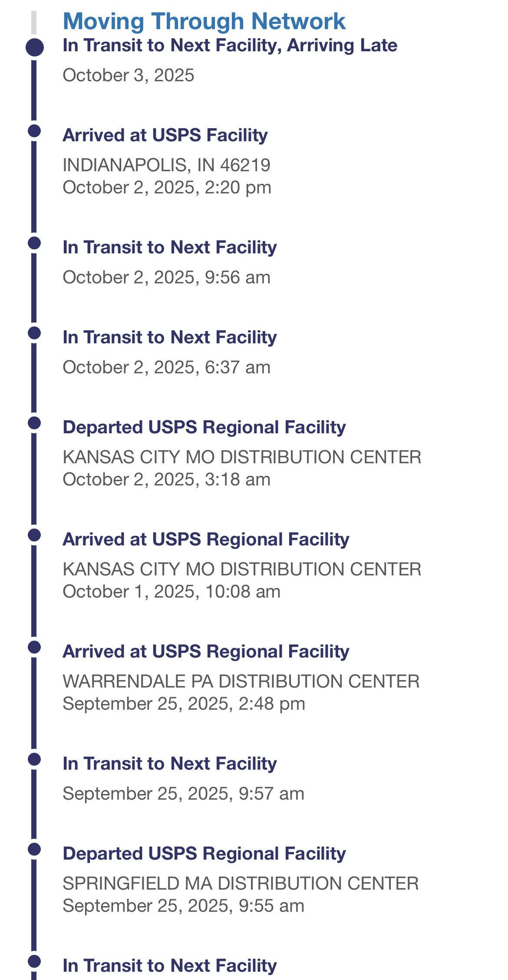Click the timeline dot beside Indianapolis arrival
Viewport: 508px width, 980px height.
point(34,131)
